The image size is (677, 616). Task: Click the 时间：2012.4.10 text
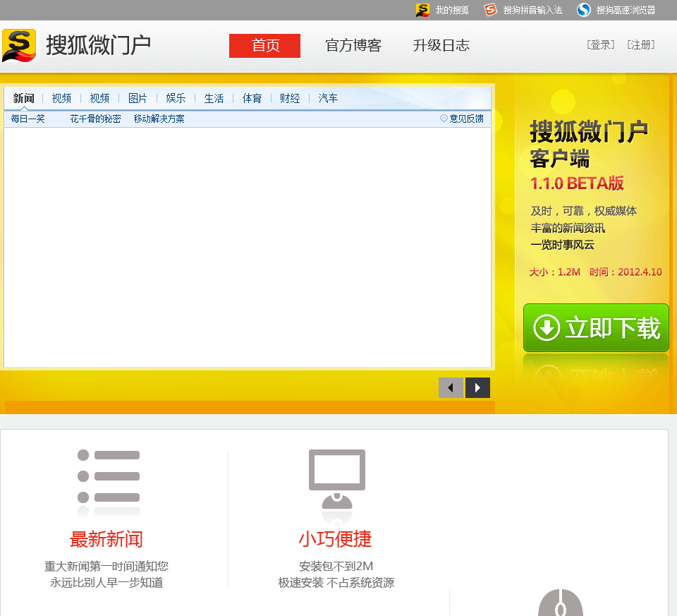(x=626, y=272)
